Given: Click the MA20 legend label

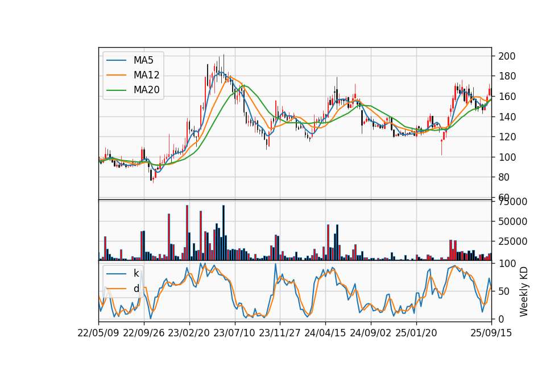Looking at the screenshot, I should point(146,90).
